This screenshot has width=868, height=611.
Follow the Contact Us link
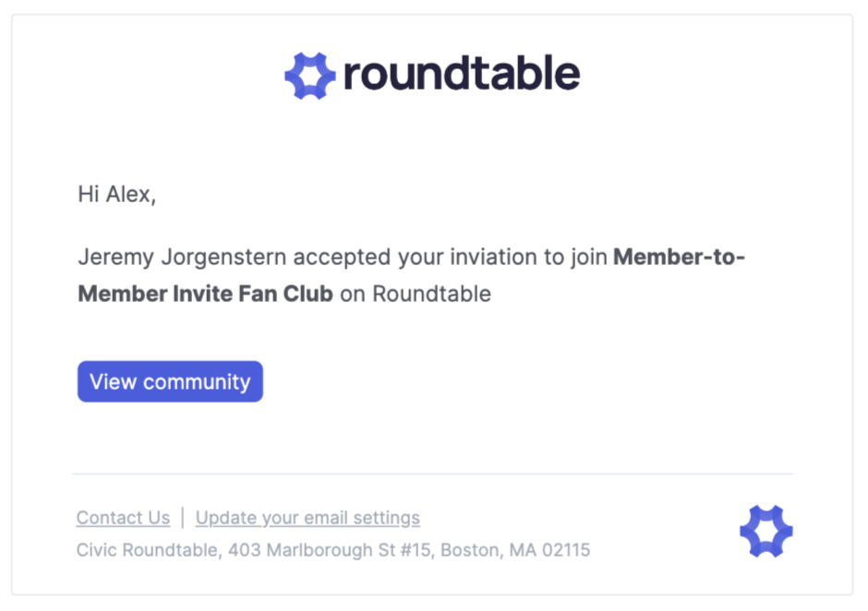pyautogui.click(x=123, y=518)
